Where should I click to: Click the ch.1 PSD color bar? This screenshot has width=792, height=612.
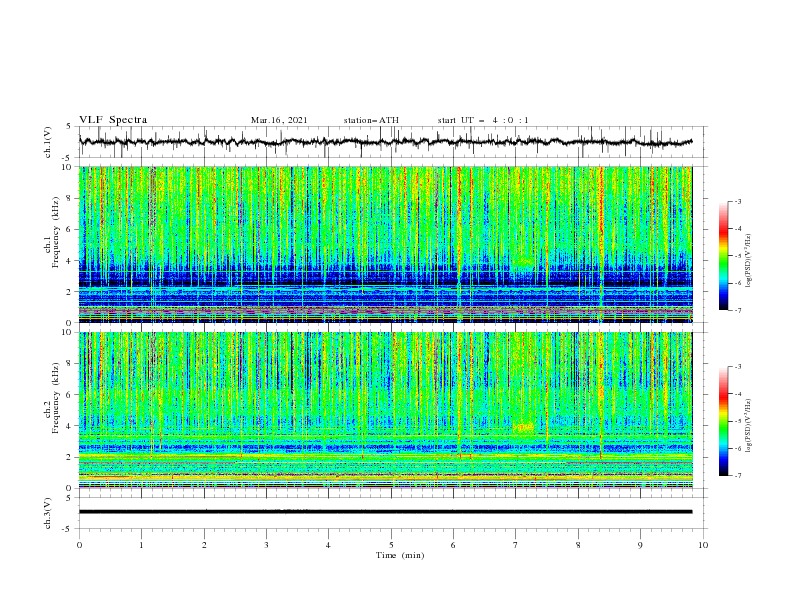point(723,256)
